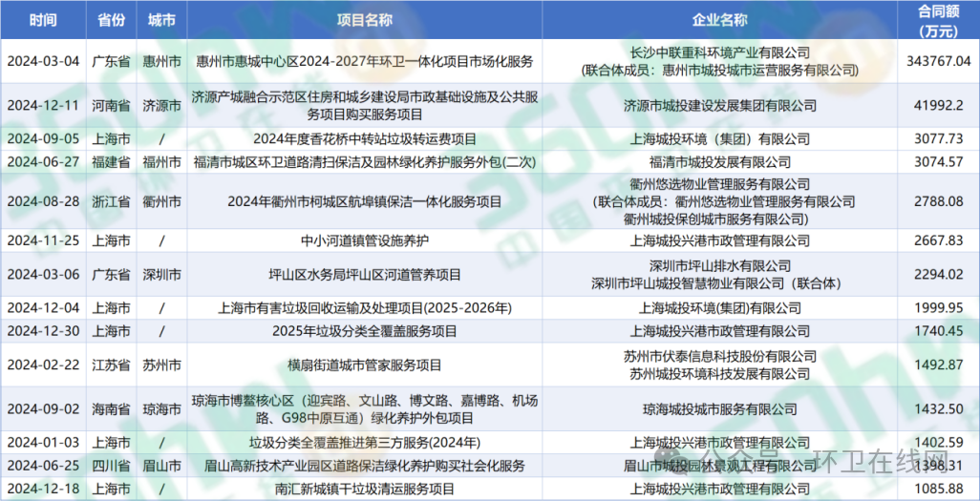
Task: Click company 深圳市坪山排水有限公司
Action: coord(720,265)
